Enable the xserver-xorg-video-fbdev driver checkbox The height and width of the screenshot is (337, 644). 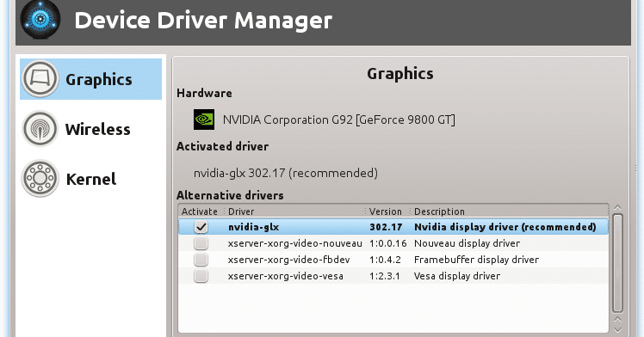tap(201, 260)
